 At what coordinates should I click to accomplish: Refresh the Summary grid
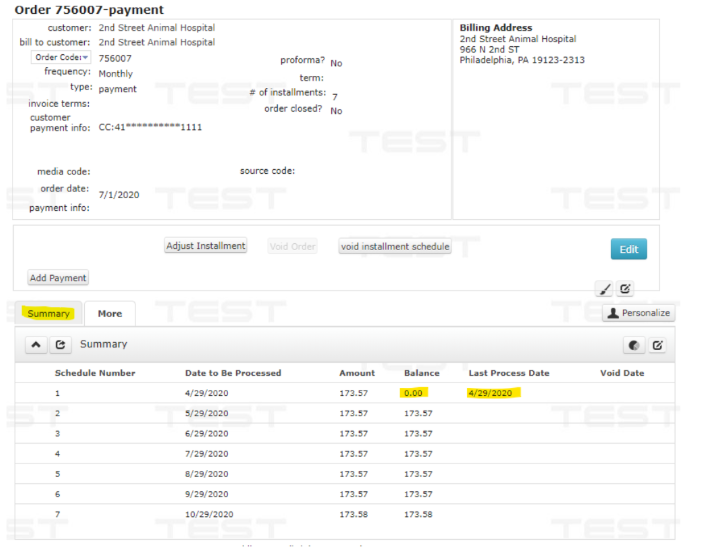pos(59,344)
